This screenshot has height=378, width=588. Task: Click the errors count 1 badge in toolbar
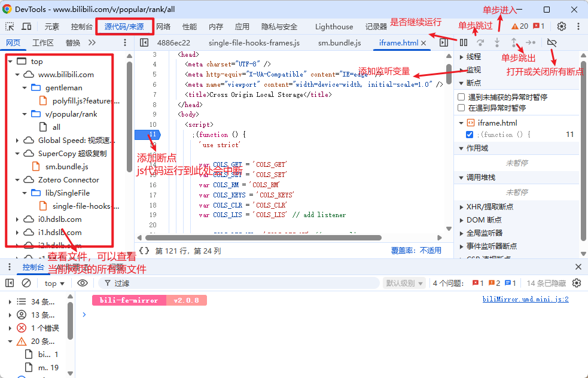[x=539, y=26]
